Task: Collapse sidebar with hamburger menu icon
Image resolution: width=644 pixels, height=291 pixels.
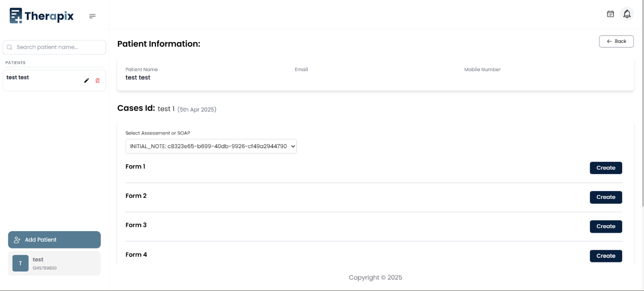Action: click(92, 17)
